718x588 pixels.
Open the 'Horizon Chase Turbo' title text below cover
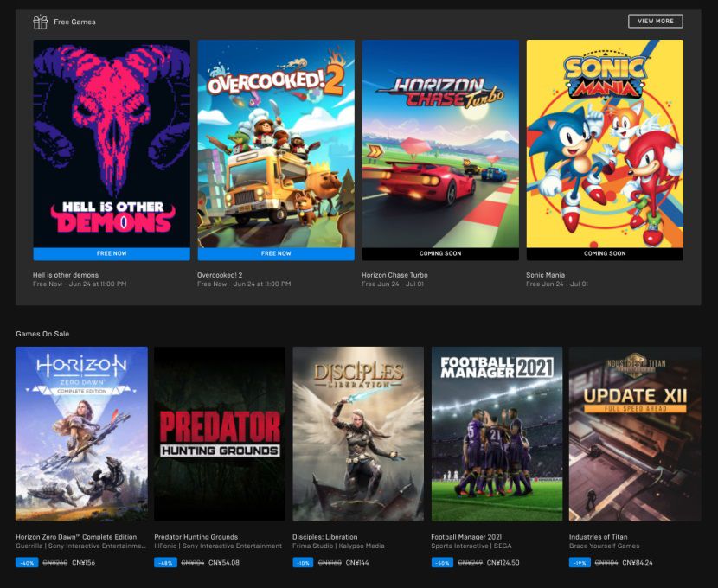pyautogui.click(x=394, y=275)
